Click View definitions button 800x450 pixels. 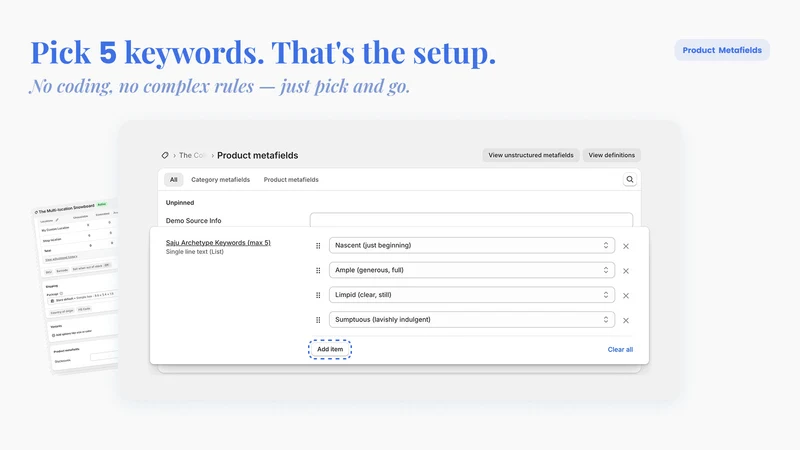612,155
